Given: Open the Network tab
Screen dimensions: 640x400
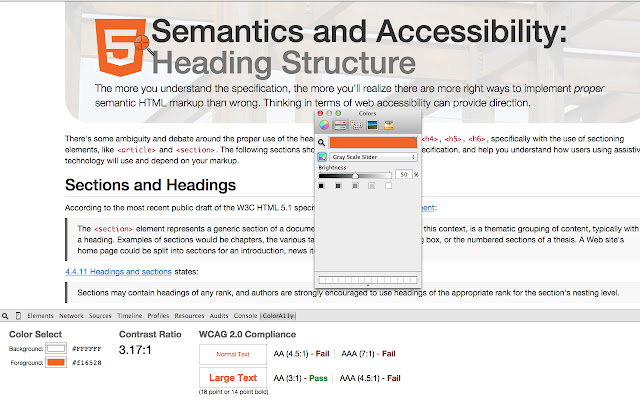Looking at the screenshot, I should tap(71, 316).
